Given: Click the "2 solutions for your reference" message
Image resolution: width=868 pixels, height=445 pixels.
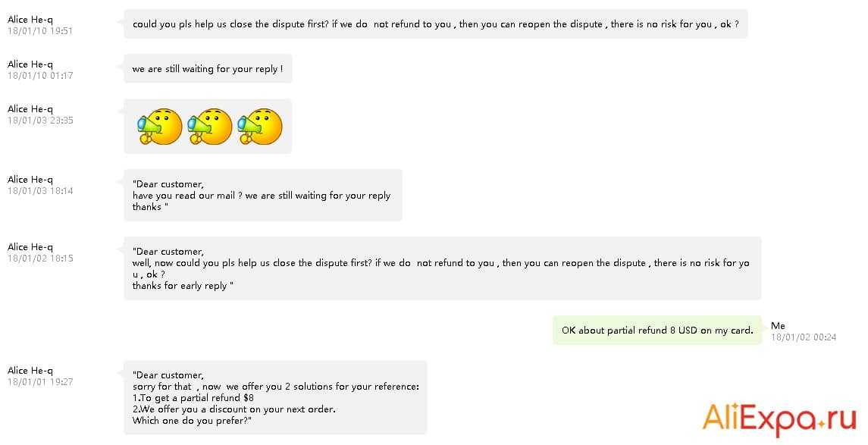Looking at the screenshot, I should click(275, 398).
